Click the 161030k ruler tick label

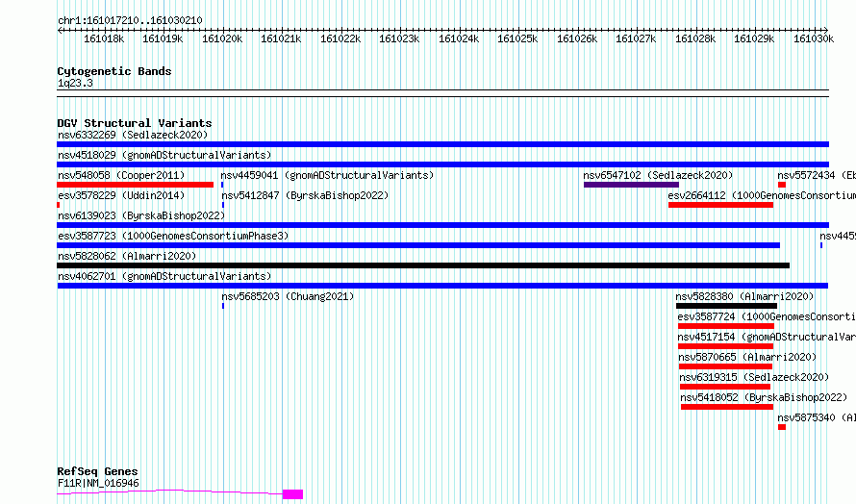click(x=814, y=38)
